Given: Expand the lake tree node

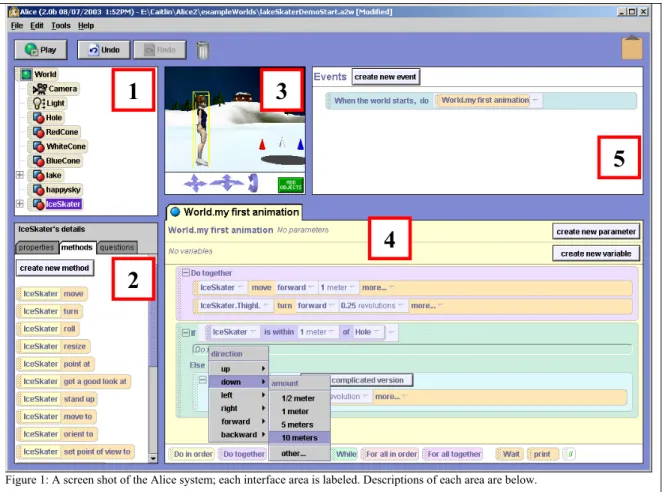Looking at the screenshot, I should (x=20, y=175).
